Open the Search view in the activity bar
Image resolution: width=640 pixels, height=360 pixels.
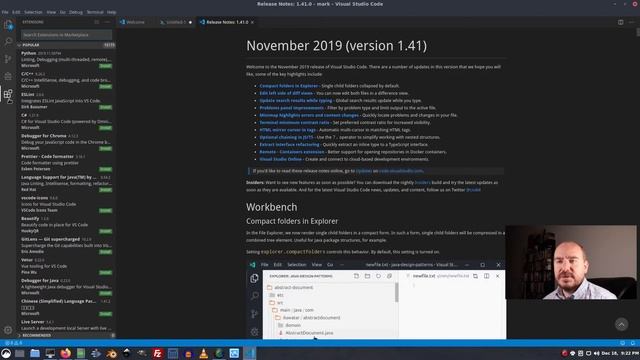8,42
